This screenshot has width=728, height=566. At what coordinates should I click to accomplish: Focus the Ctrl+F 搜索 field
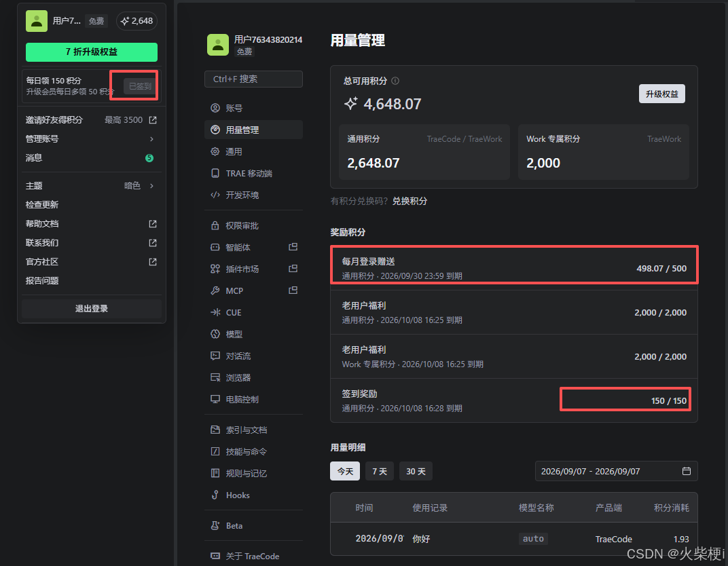click(x=253, y=79)
